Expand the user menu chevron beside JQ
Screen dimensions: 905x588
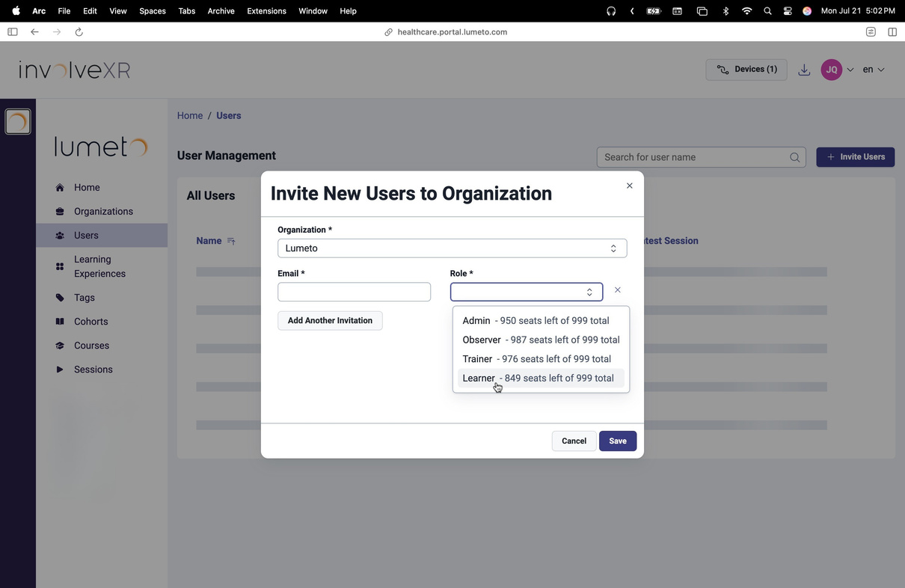tap(850, 70)
